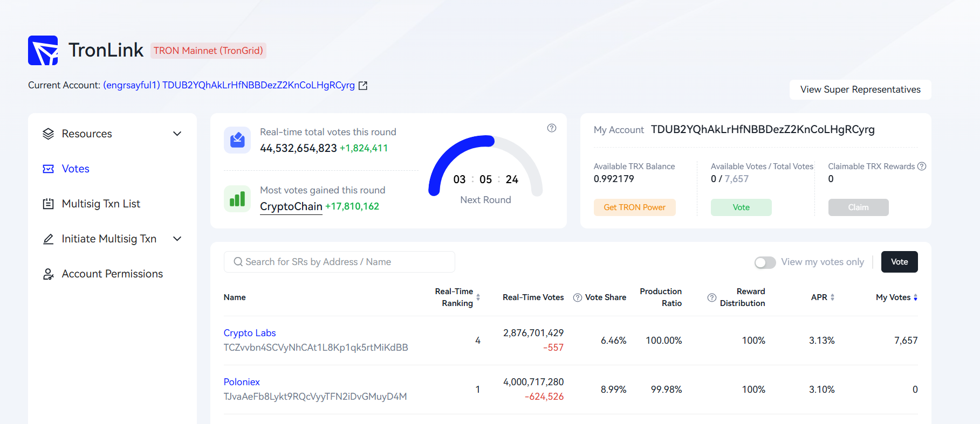Click Crypto Labs My Votes value 7,657
The image size is (980, 424).
(x=906, y=340)
